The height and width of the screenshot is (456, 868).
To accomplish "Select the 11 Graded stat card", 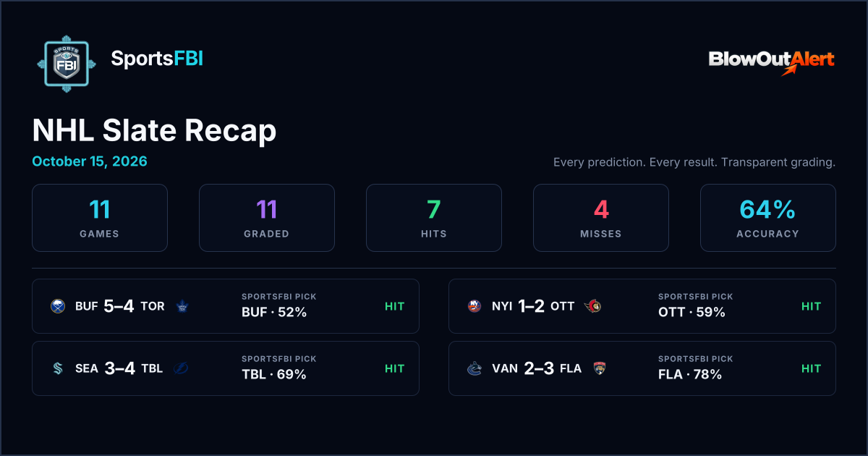I will click(x=267, y=218).
